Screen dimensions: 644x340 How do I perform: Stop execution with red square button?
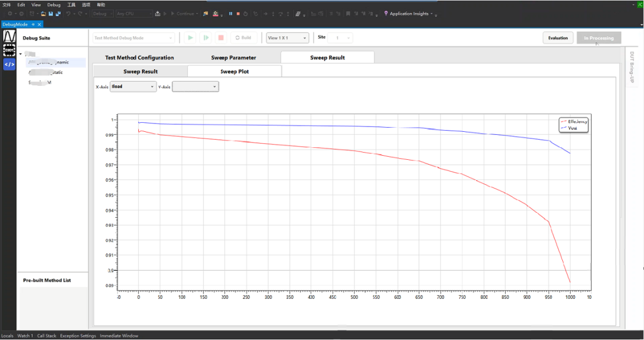click(221, 38)
